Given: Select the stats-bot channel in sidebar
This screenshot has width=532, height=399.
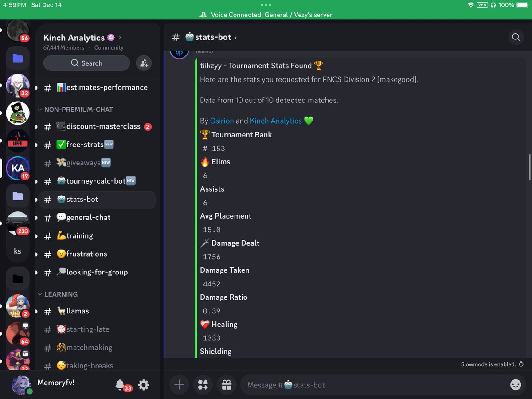Looking at the screenshot, I should pyautogui.click(x=98, y=199).
